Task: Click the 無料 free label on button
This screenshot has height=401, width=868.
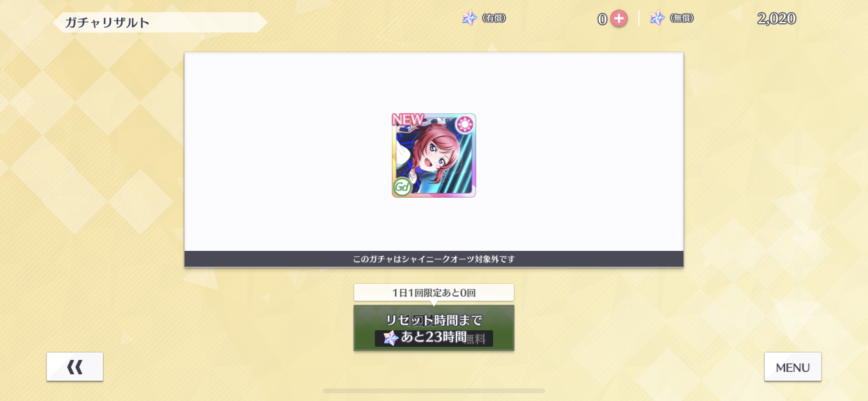Action: pos(476,339)
